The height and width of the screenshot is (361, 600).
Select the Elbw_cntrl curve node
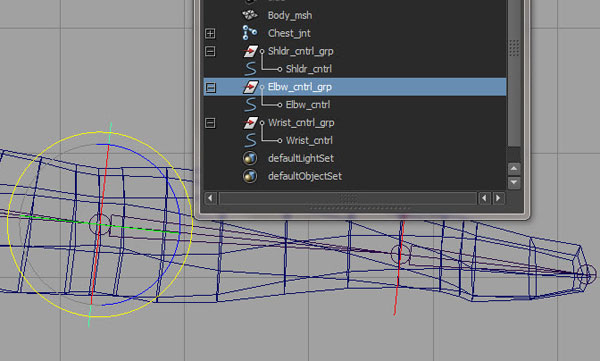click(308, 105)
